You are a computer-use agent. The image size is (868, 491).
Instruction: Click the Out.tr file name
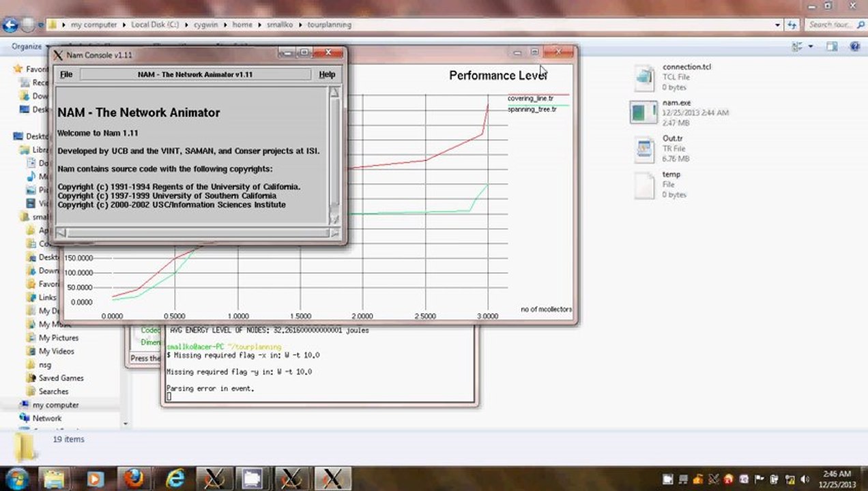(x=672, y=138)
